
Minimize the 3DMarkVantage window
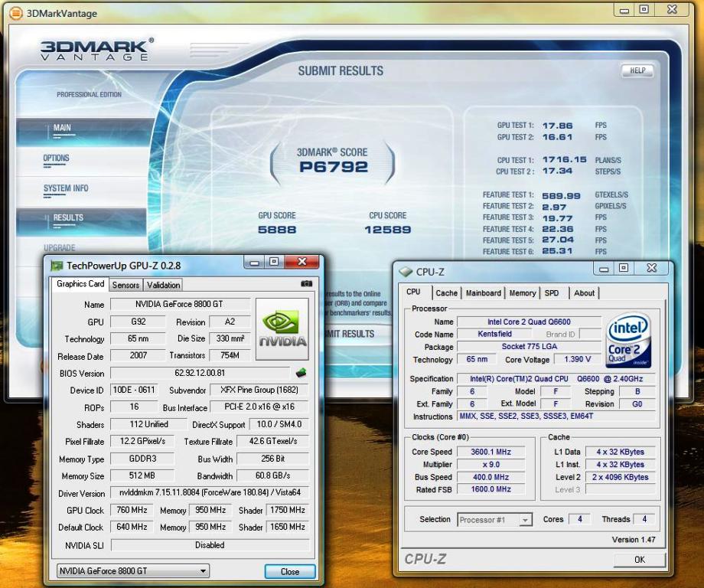coord(624,10)
